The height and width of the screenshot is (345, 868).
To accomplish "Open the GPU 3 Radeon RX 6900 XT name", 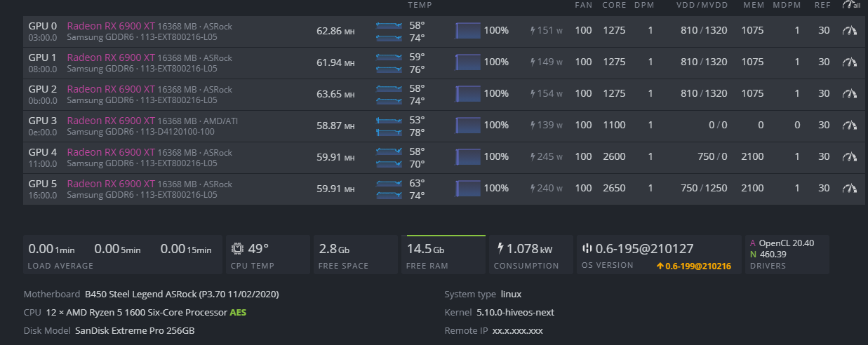I will click(x=110, y=121).
